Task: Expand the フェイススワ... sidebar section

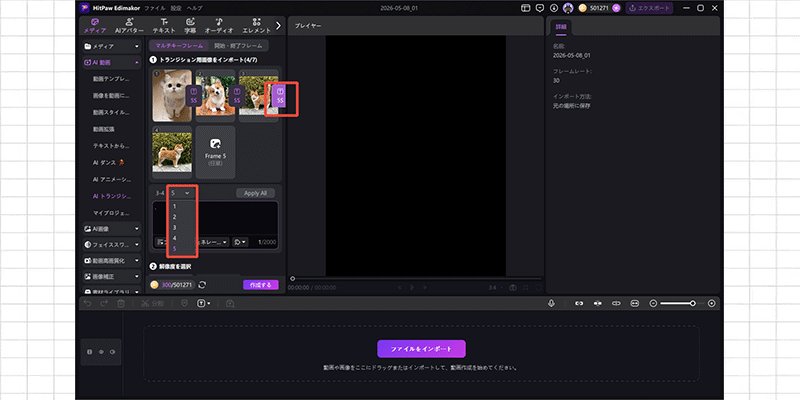Action: point(112,244)
